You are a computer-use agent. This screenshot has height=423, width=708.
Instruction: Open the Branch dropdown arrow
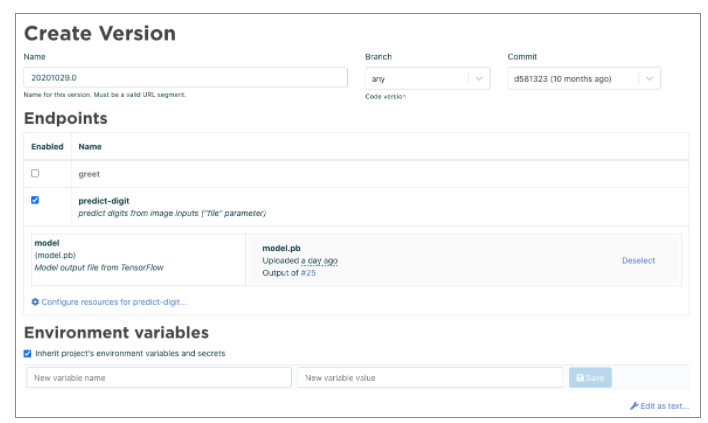479,79
